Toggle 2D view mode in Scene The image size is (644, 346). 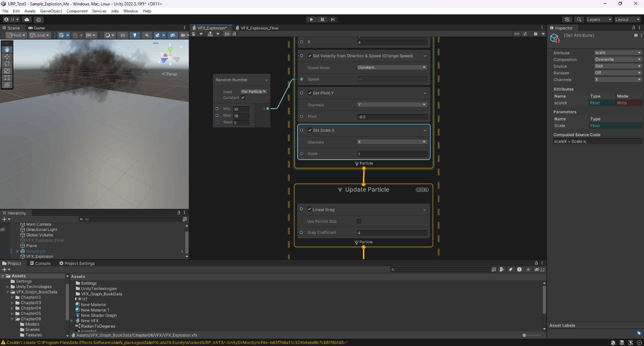[122, 35]
